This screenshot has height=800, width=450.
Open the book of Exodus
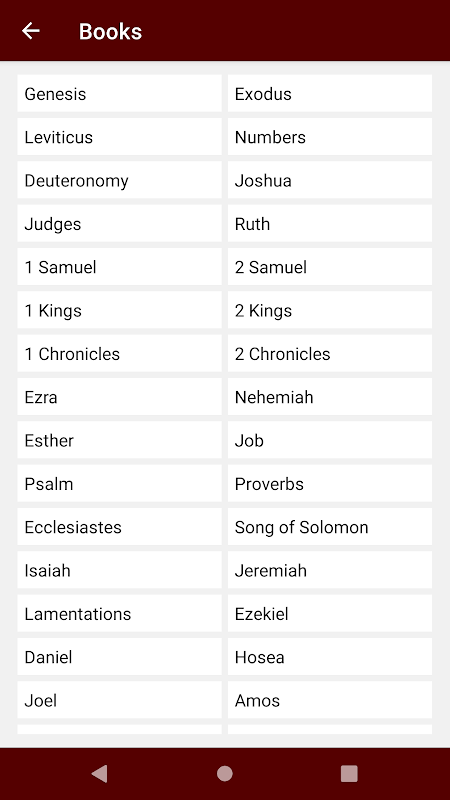coord(330,93)
